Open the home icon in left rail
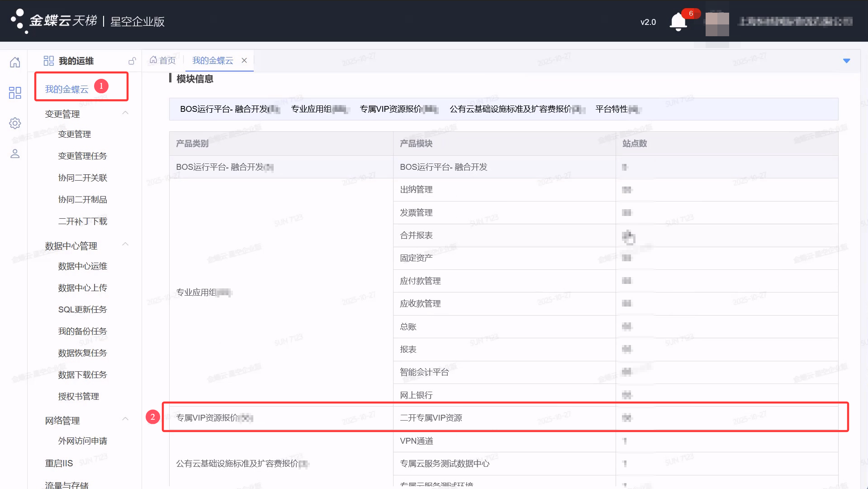The image size is (868, 489). [x=15, y=62]
